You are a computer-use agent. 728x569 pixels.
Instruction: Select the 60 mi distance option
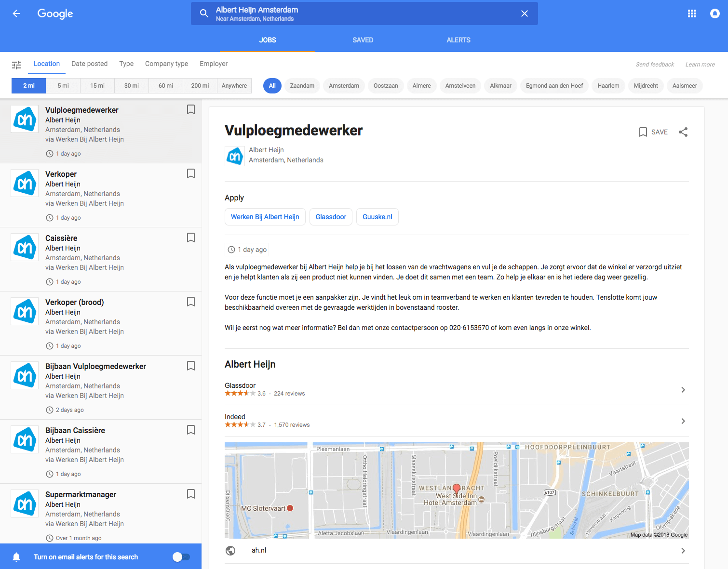click(x=166, y=86)
